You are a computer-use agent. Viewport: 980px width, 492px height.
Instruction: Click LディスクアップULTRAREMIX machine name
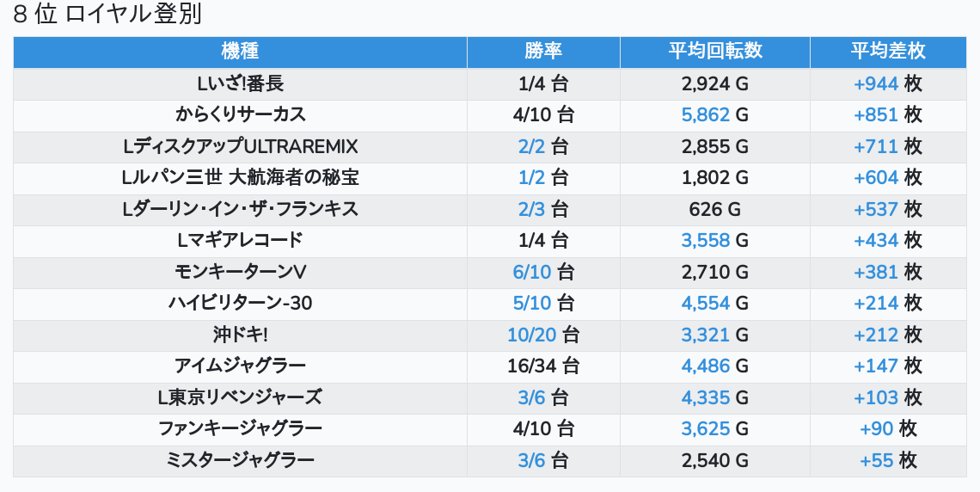click(240, 146)
